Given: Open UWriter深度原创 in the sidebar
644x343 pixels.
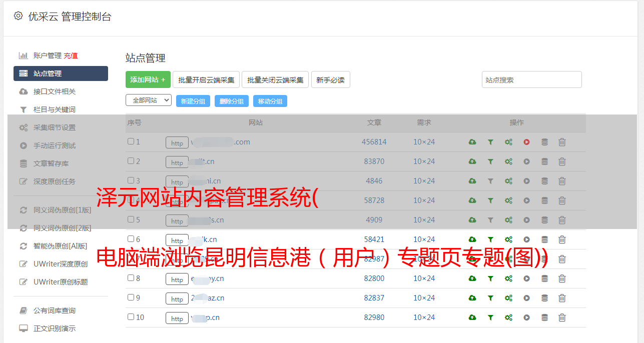Looking at the screenshot, I should pos(61,264).
